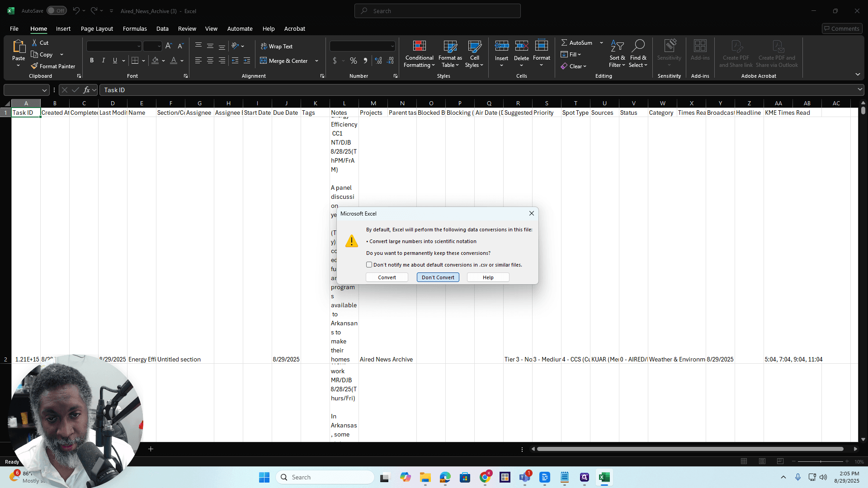The width and height of the screenshot is (868, 488).
Task: Click the Format Painter brush icon
Action: point(34,66)
